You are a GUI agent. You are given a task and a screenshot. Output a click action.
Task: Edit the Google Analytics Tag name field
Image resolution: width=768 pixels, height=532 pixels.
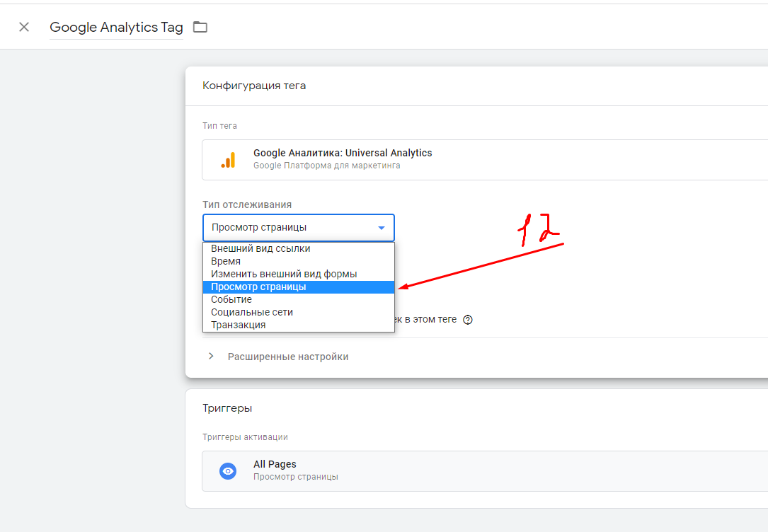pos(116,28)
